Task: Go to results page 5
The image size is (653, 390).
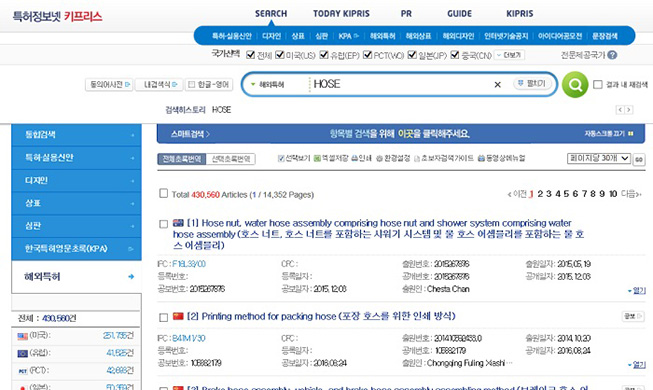Action: coord(566,194)
